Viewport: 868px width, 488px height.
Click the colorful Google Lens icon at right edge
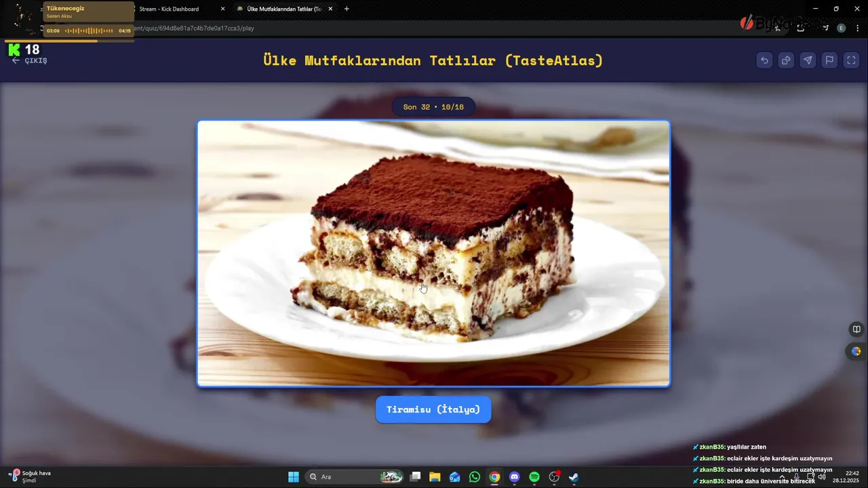(856, 351)
